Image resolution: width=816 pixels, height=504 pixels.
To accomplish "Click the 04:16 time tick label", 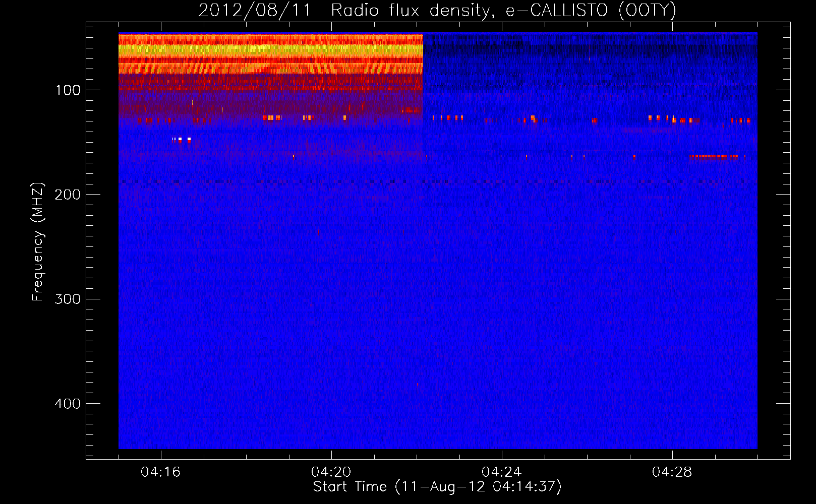I will 160,472.
